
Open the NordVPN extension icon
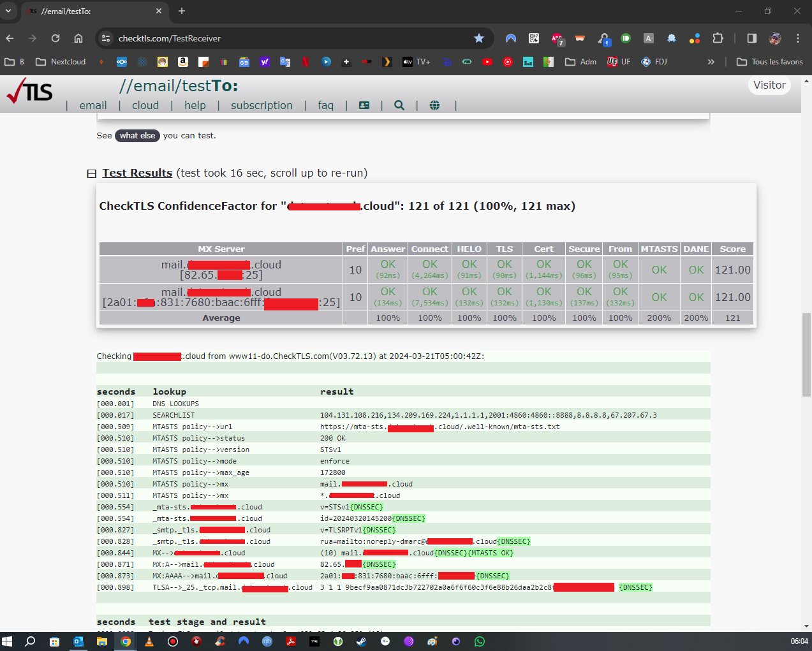[511, 38]
